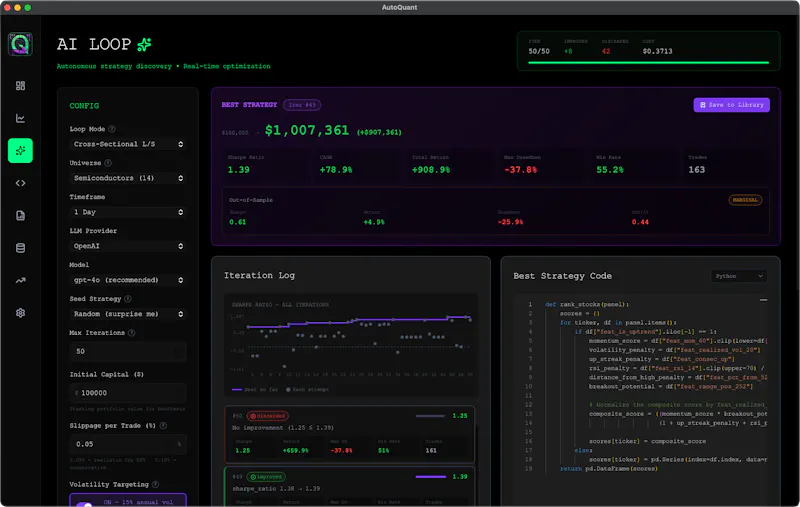The image size is (800, 507).
Task: Open the Python language dropdown
Action: coord(739,276)
